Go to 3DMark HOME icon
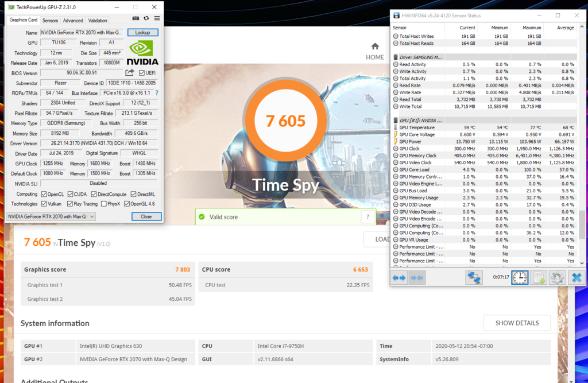 coord(375,47)
